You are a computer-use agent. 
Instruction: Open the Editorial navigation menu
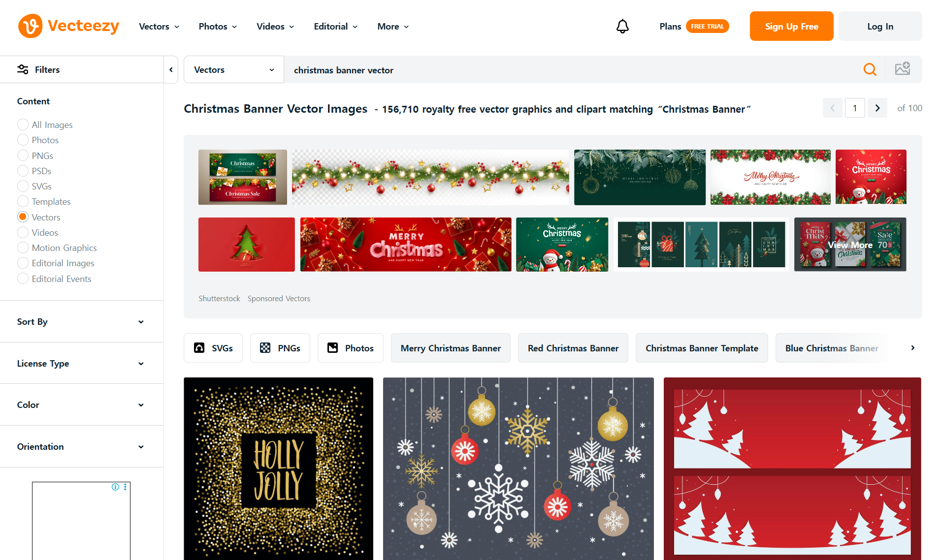click(336, 27)
